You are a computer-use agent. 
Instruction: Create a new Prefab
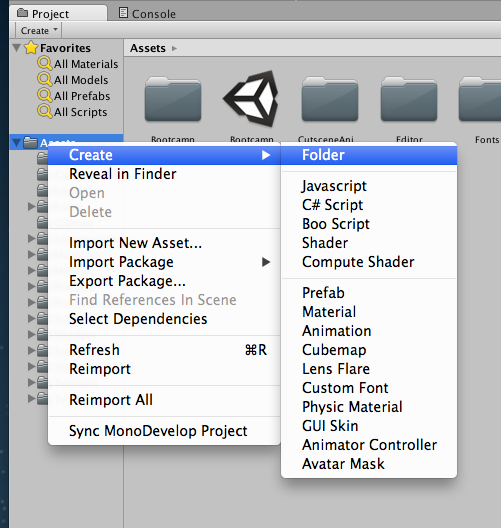(369, 293)
